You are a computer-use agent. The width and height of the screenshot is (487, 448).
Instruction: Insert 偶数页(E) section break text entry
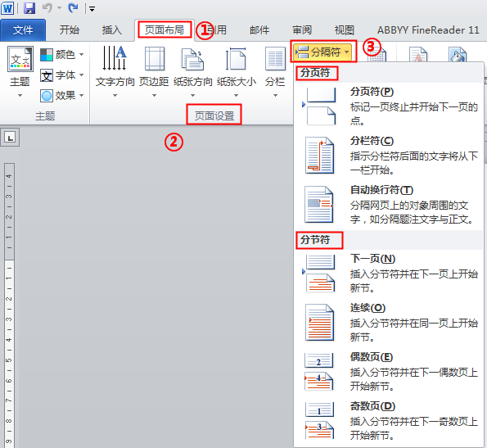point(372,356)
